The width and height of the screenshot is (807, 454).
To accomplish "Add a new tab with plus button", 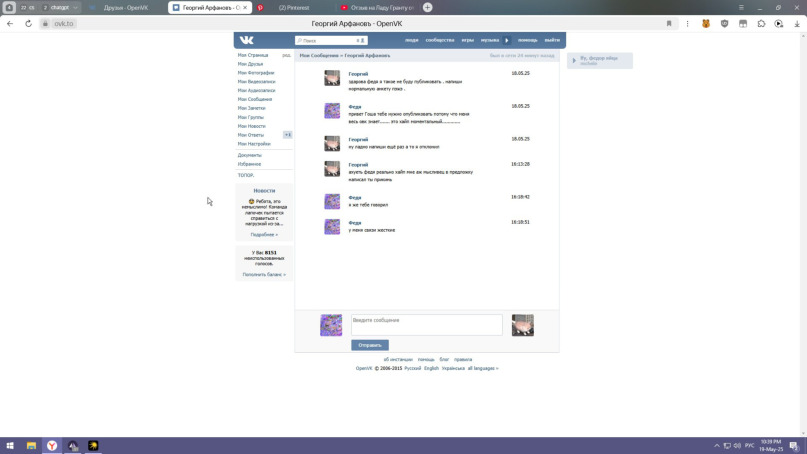I will point(427,8).
